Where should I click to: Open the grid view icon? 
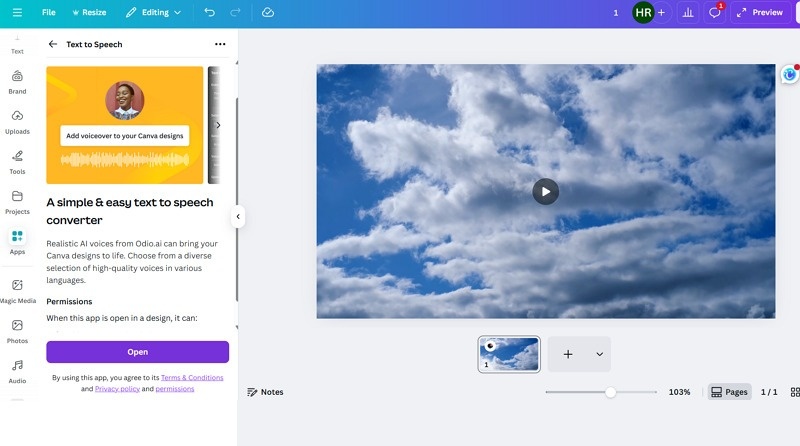[x=795, y=392]
